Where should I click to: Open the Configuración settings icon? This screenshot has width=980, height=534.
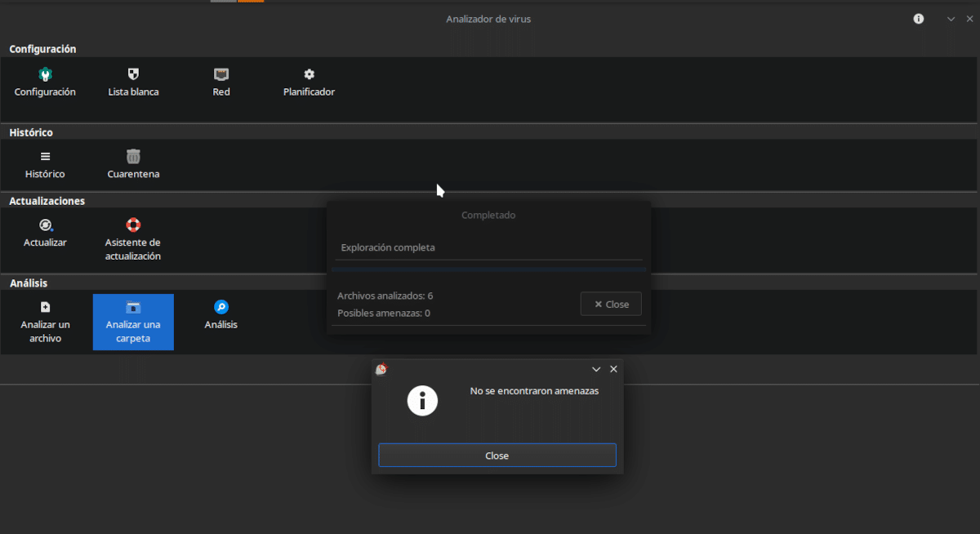45,82
